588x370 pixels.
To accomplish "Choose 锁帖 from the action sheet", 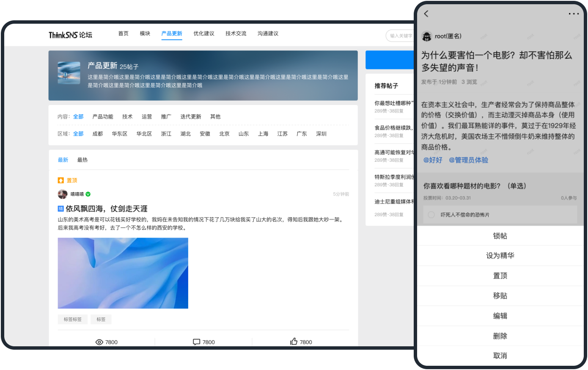I will pos(500,236).
